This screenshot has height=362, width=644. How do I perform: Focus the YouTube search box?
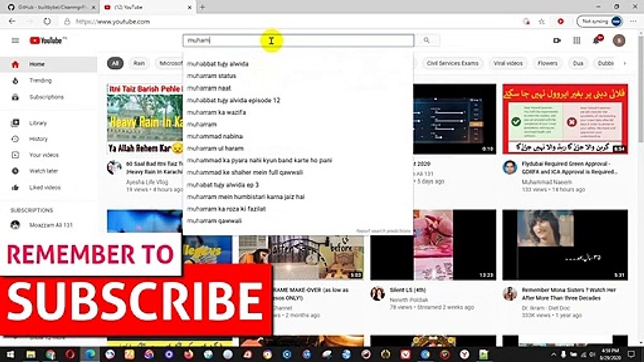[298, 41]
